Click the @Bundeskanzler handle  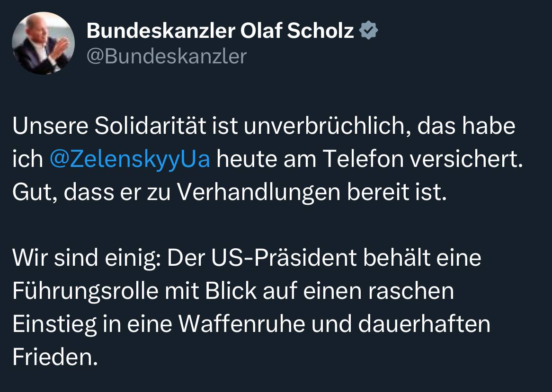click(x=167, y=56)
